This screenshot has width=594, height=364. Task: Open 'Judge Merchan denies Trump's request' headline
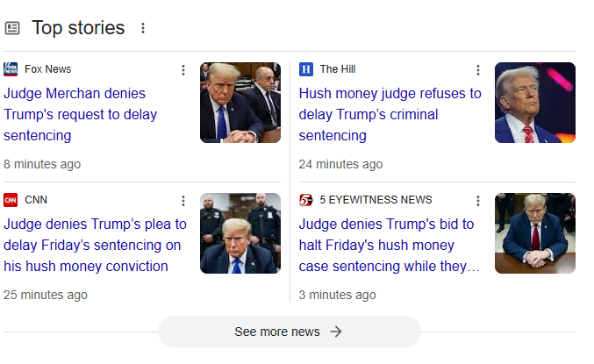click(81, 114)
